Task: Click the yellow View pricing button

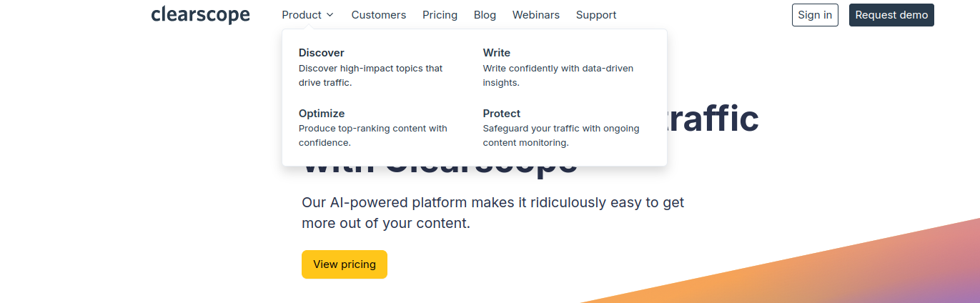Action: click(x=345, y=264)
